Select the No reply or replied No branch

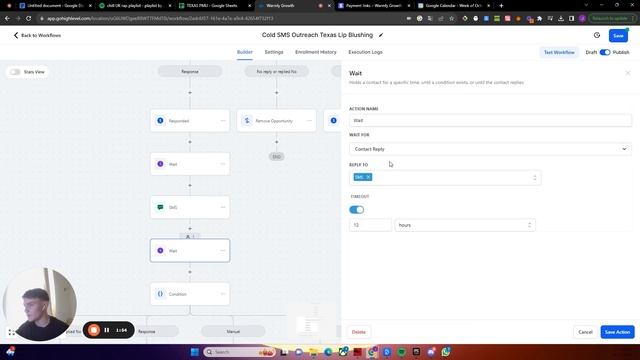(276, 71)
